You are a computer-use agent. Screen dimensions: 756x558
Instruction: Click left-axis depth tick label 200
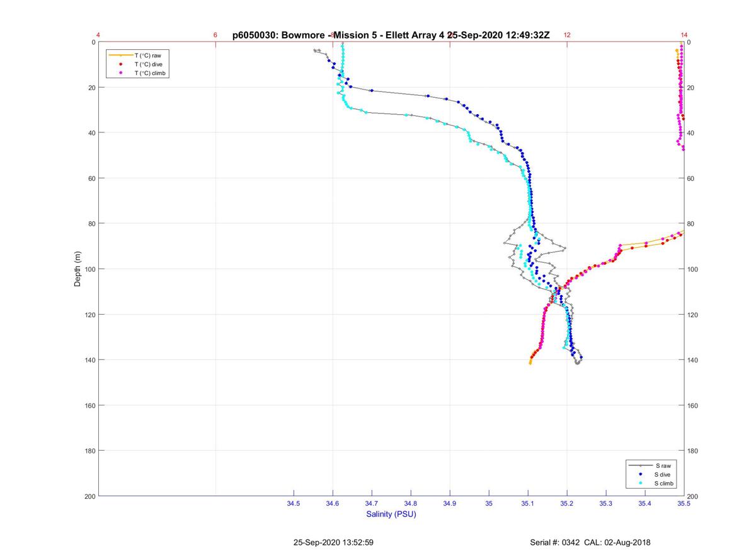coord(90,496)
